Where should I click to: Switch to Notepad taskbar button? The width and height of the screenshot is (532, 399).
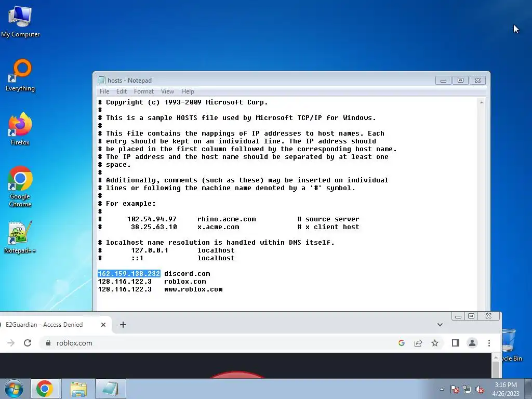pos(111,389)
